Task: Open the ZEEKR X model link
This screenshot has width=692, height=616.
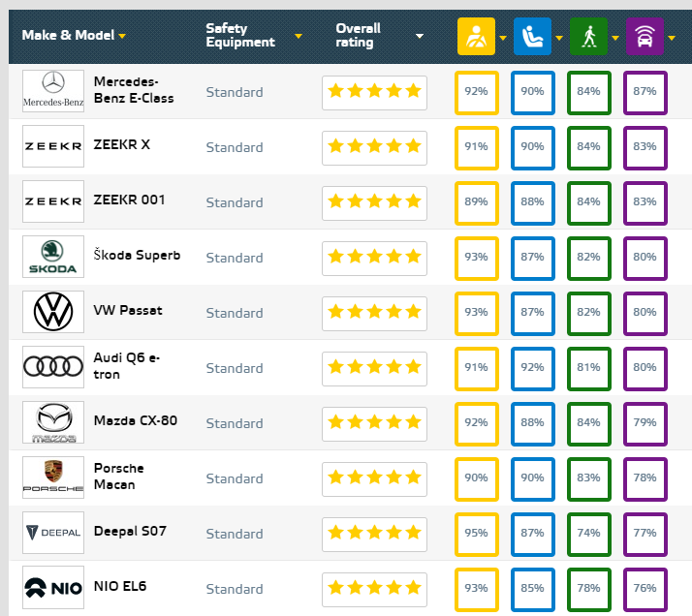Action: [x=122, y=145]
